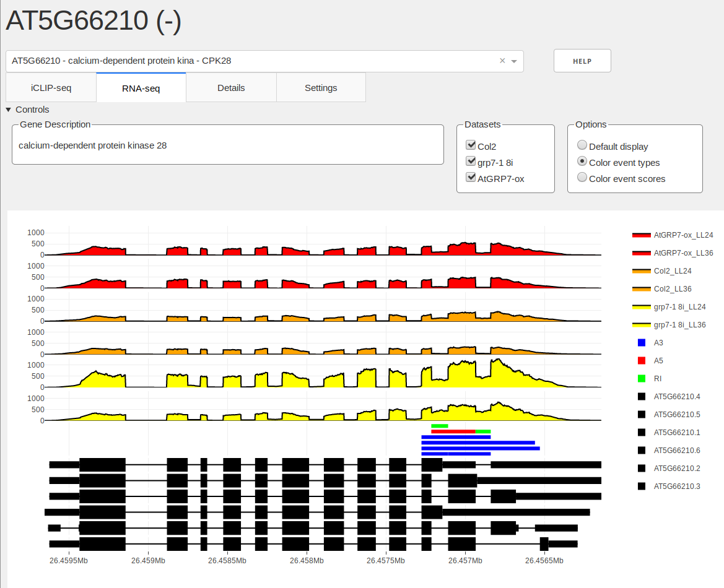Screen dimensions: 724x588
Task: Toggle the AtGRP7-ox dataset checkbox
Action: click(x=471, y=177)
